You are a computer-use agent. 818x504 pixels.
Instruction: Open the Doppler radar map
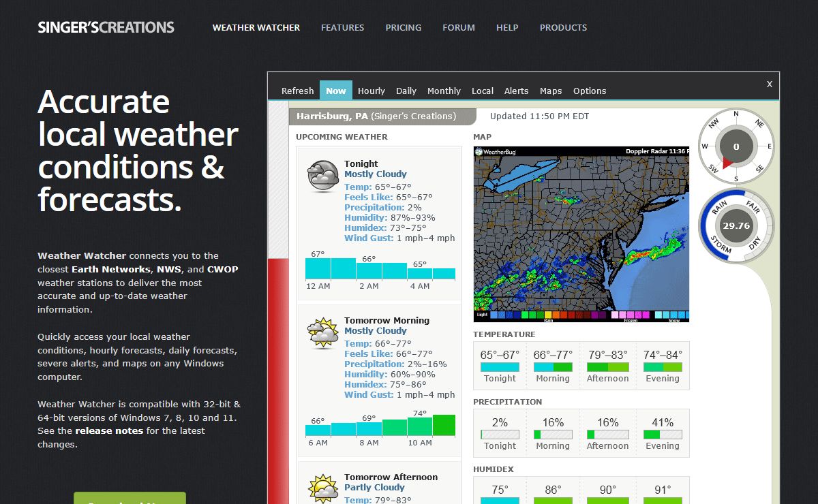[581, 234]
